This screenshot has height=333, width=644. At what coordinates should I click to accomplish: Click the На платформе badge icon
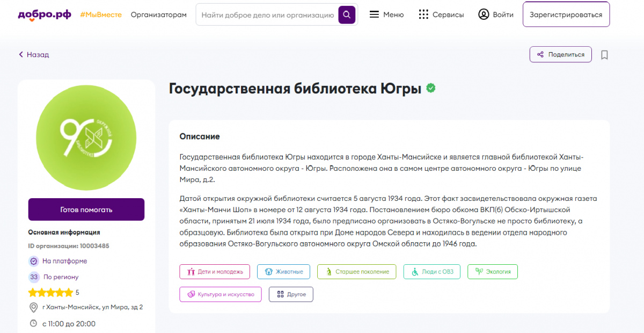[34, 261]
